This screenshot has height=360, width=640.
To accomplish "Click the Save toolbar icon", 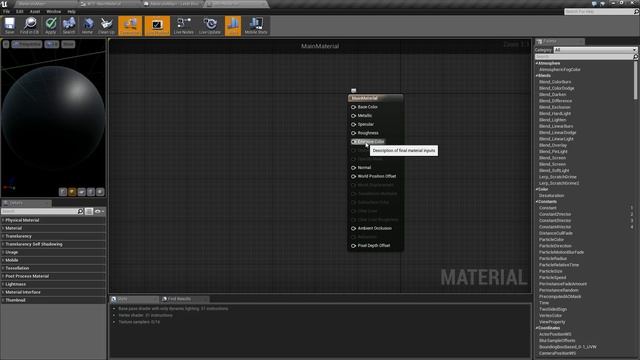I will coord(9,26).
